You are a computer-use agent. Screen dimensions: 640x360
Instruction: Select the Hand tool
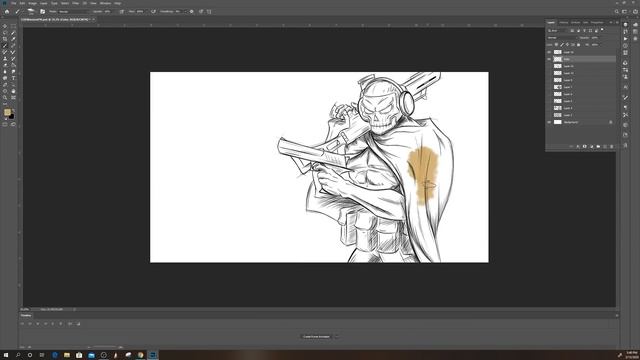click(x=13, y=91)
